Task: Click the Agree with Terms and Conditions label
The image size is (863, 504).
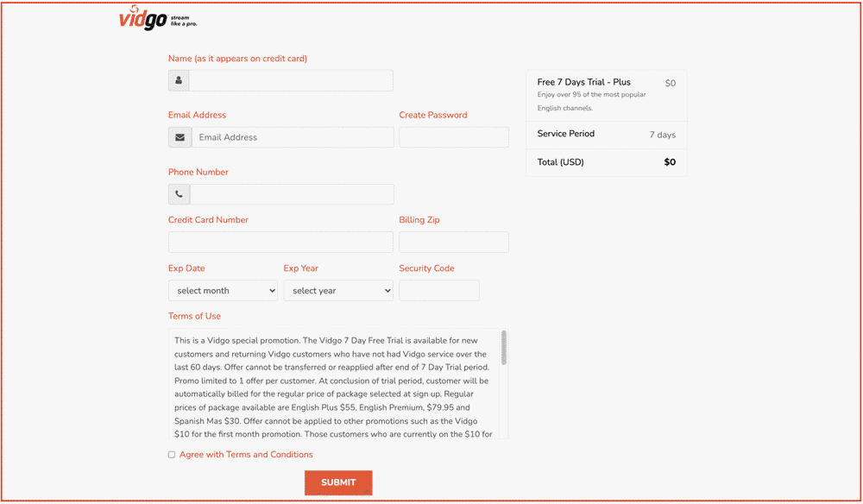Action: point(246,455)
